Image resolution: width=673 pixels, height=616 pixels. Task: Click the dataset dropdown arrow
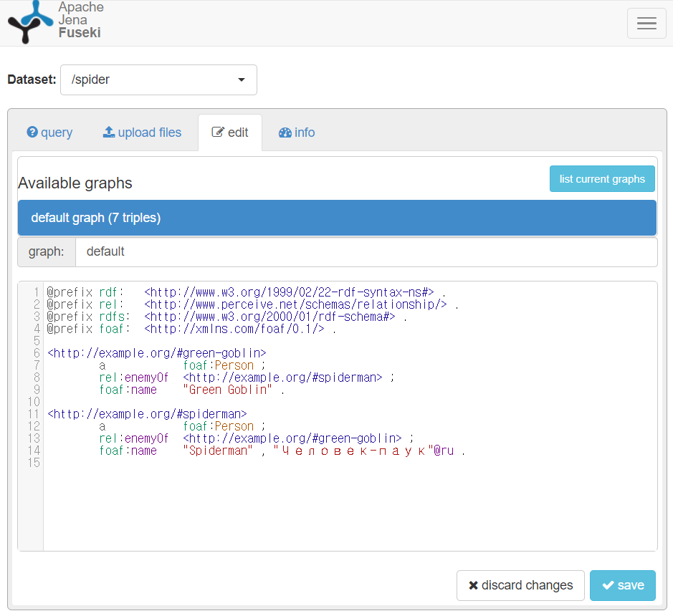click(242, 80)
